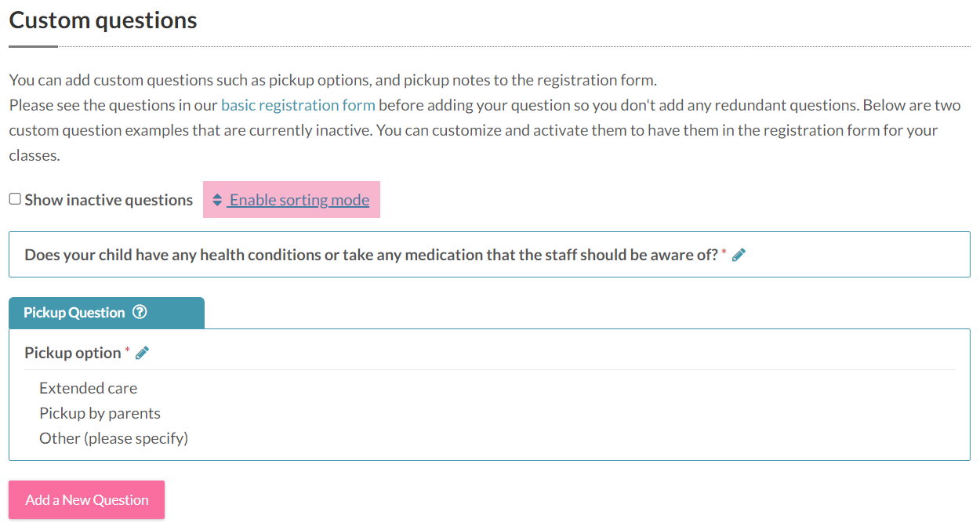Image resolution: width=980 pixels, height=526 pixels.
Task: Open the Pickup Question help icon
Action: [x=140, y=312]
